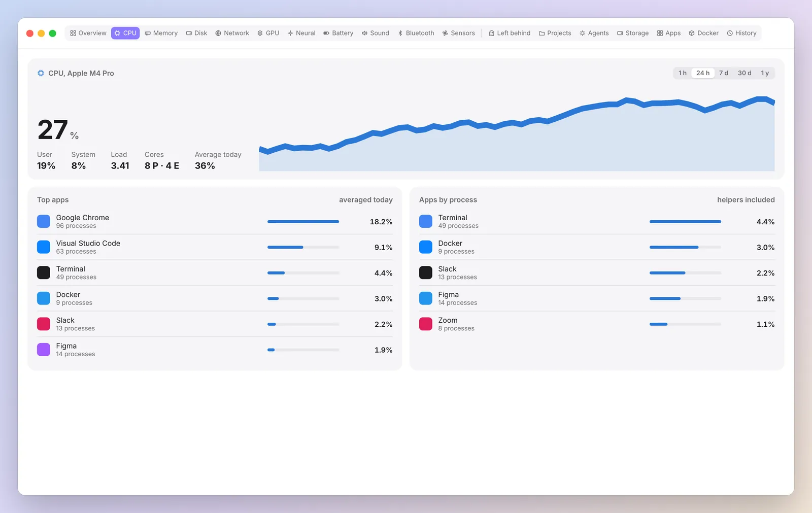Click the 'Top apps' heading
This screenshot has width=812, height=513.
[53, 200]
